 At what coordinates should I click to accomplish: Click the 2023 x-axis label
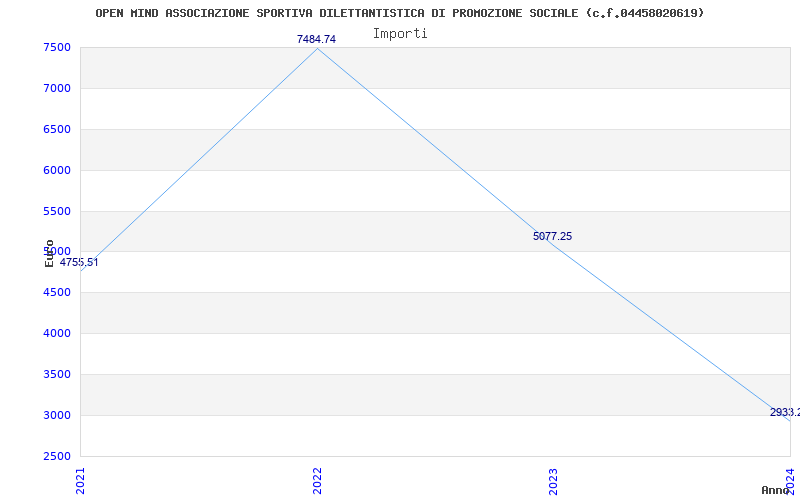tap(554, 481)
